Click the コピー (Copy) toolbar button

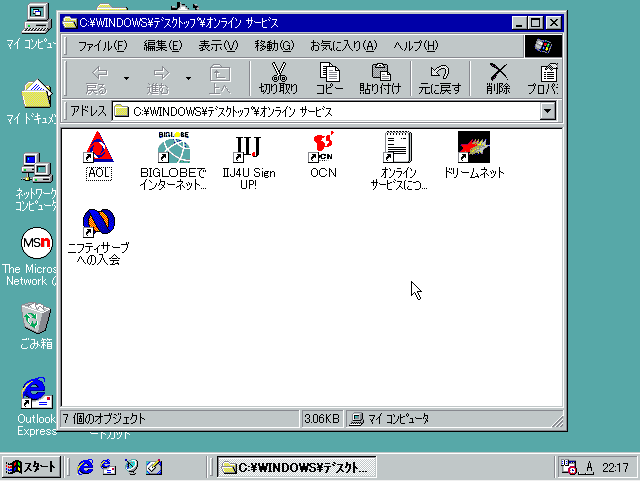coord(329,78)
